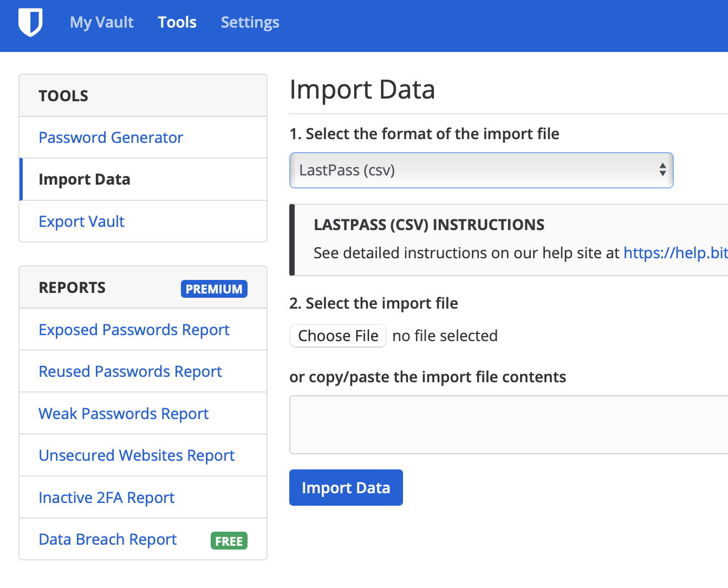The image size is (728, 588).
Task: Click the 'no file selected' text
Action: pyautogui.click(x=445, y=336)
